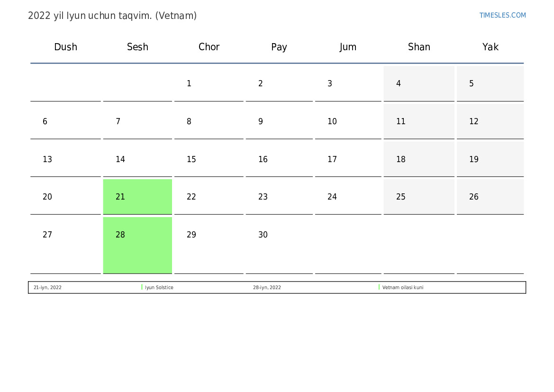This screenshot has height=392, width=554.
Task: Click Saturday day 4 cell
Action: [x=419, y=83]
